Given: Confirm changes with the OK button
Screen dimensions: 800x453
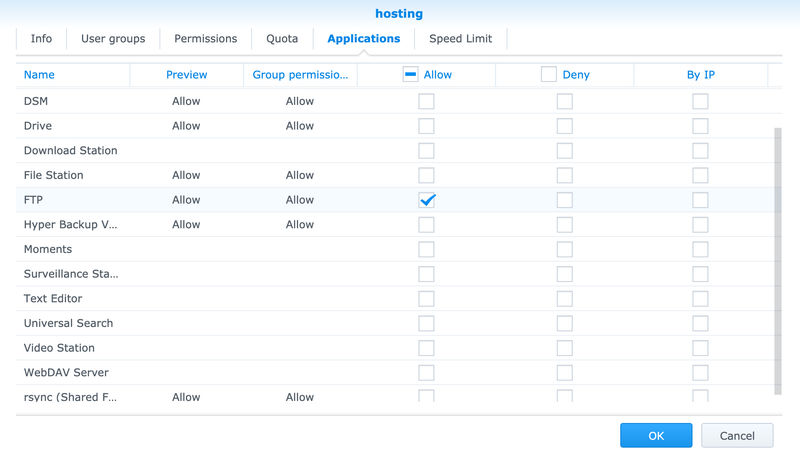Looking at the screenshot, I should tap(656, 436).
